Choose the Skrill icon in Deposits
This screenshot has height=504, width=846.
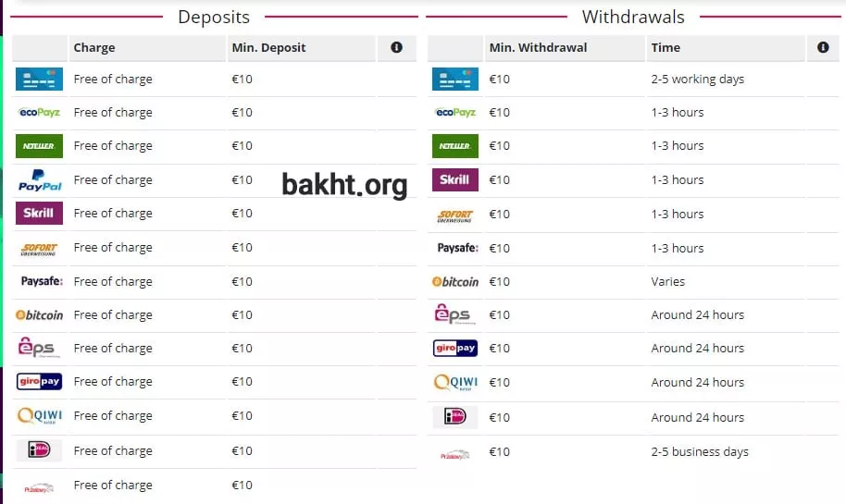point(39,214)
